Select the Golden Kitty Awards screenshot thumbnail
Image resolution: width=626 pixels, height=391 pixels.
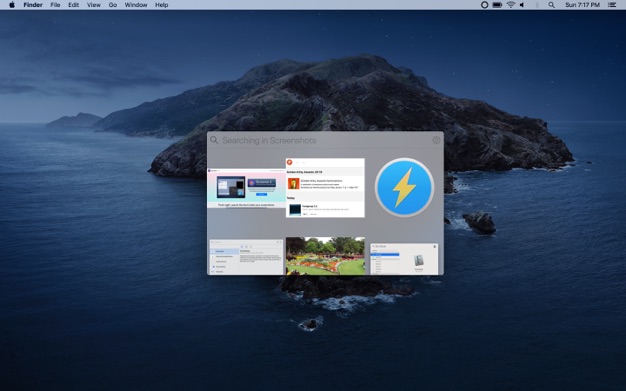click(x=325, y=188)
